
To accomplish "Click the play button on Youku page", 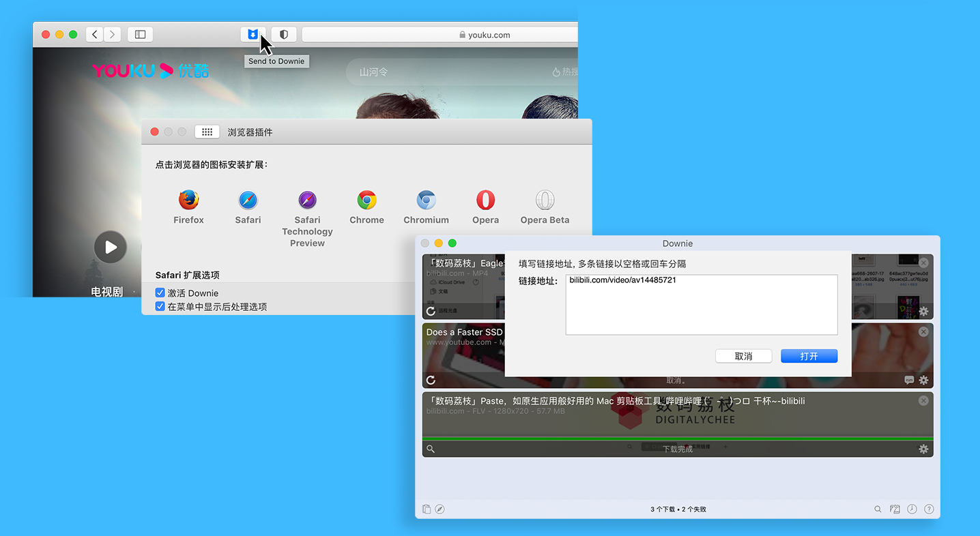I will coord(111,247).
